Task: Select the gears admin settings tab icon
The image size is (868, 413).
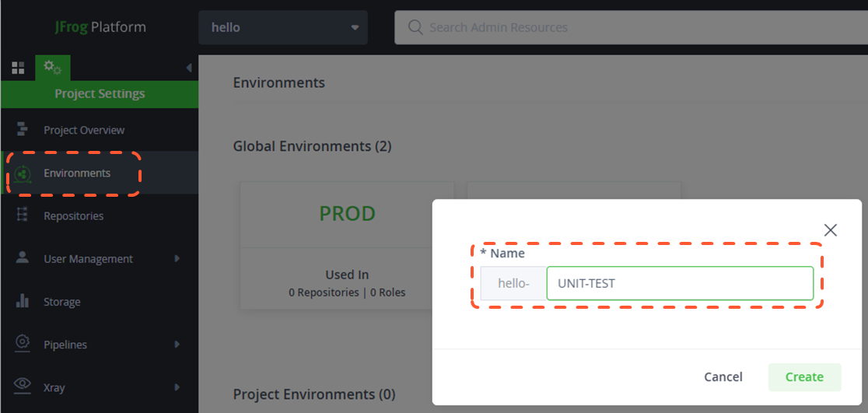Action: tap(52, 68)
